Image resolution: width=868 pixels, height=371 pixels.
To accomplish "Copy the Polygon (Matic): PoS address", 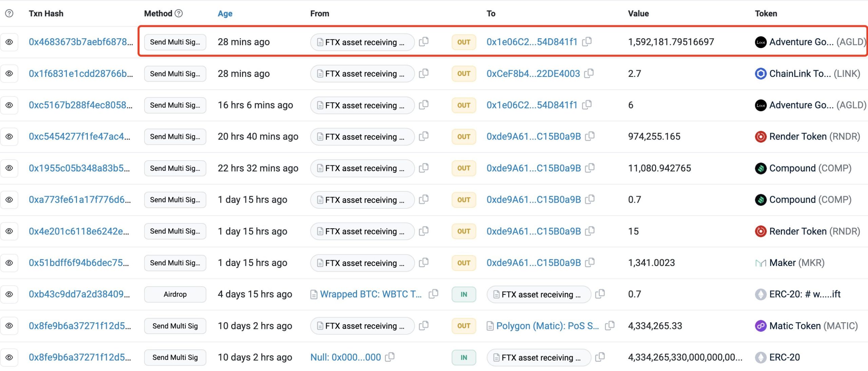I will [x=609, y=326].
